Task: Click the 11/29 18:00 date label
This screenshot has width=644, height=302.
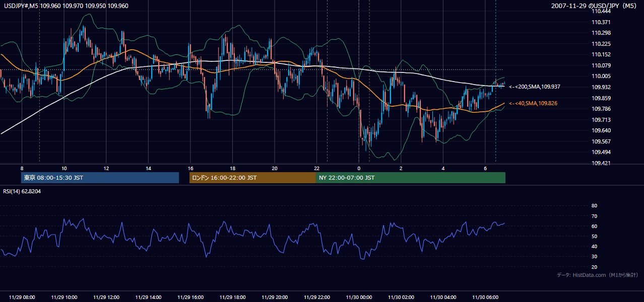Action: (232, 297)
